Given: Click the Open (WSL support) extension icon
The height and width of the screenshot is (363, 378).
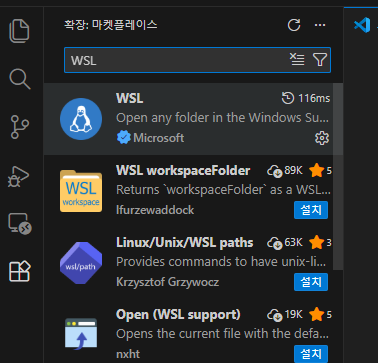Looking at the screenshot, I should [81, 334].
